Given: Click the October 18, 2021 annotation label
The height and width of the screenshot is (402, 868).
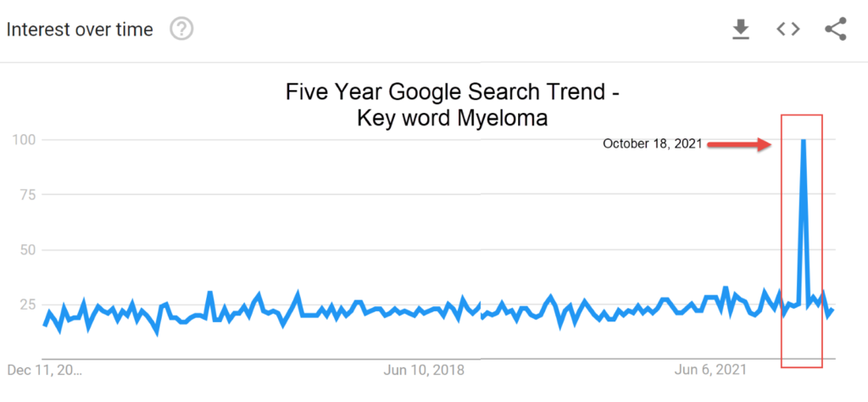Looking at the screenshot, I should (653, 144).
